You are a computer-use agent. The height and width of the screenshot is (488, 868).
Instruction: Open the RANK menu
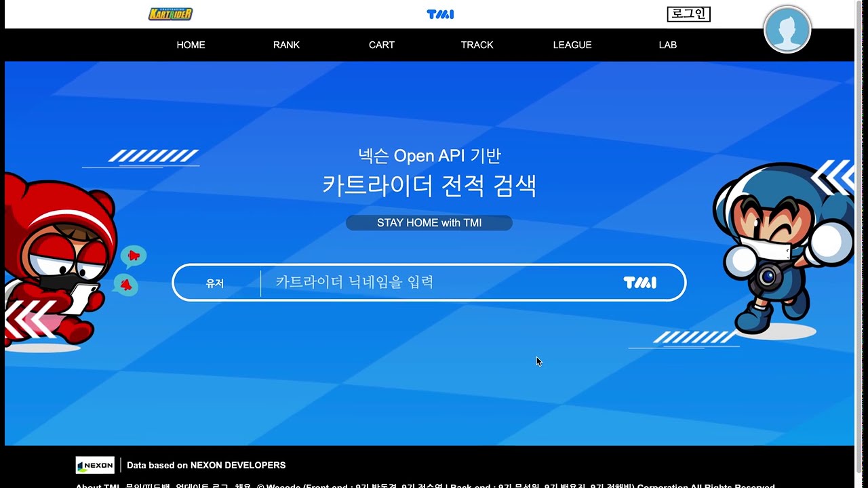[286, 45]
